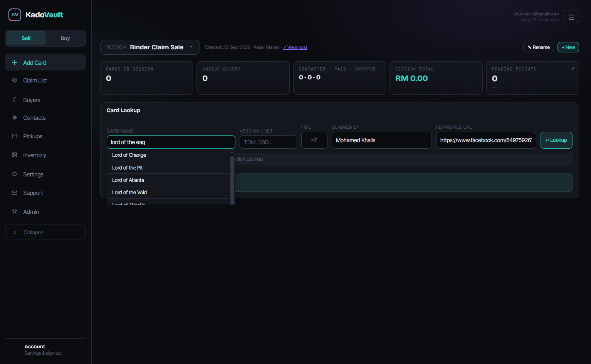Click the Support envelope icon
591x364 pixels.
[x=15, y=193]
